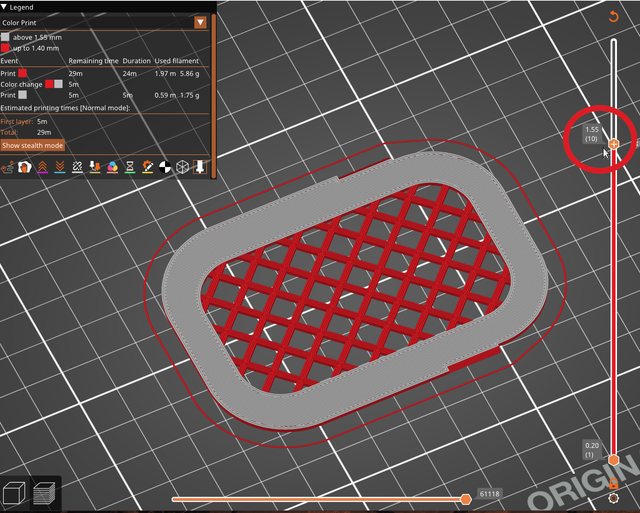Switch to sliced layers preview icon
This screenshot has width=640, height=513.
(44, 493)
